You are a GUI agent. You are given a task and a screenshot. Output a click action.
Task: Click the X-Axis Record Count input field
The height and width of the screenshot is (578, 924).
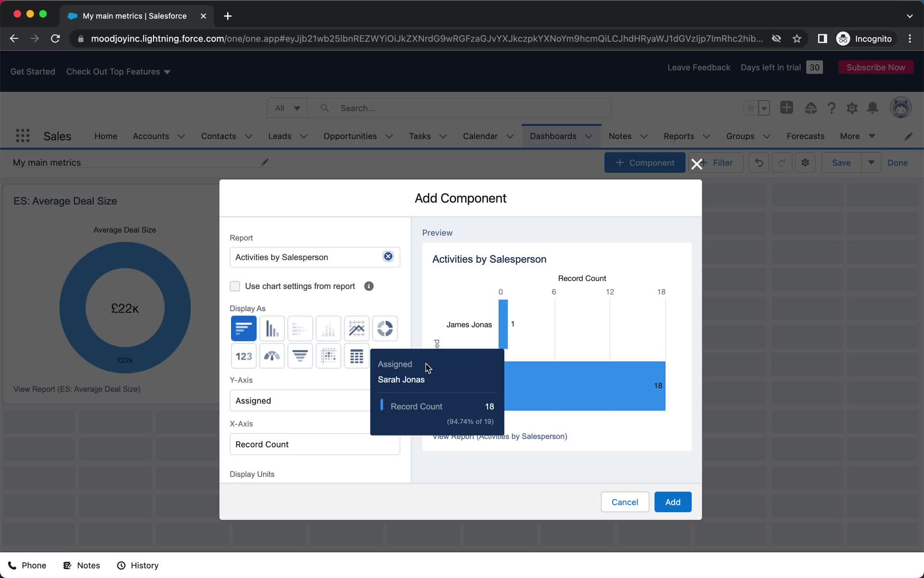coord(315,444)
